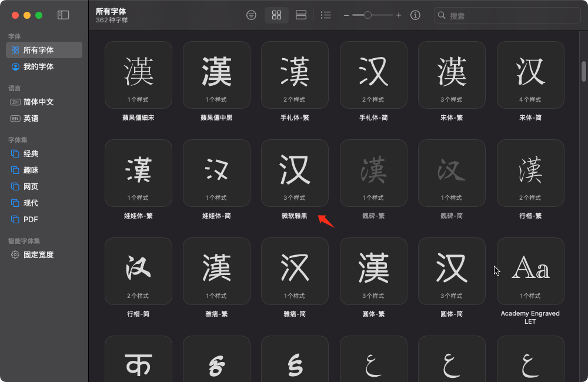Click the collection icon beside 趣味

(x=15, y=170)
